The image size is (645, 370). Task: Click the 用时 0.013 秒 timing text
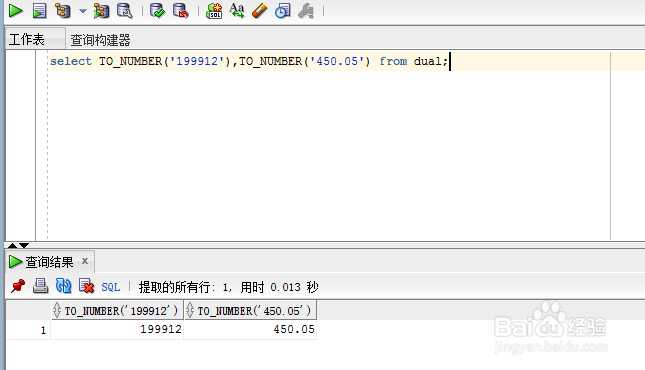coord(280,287)
